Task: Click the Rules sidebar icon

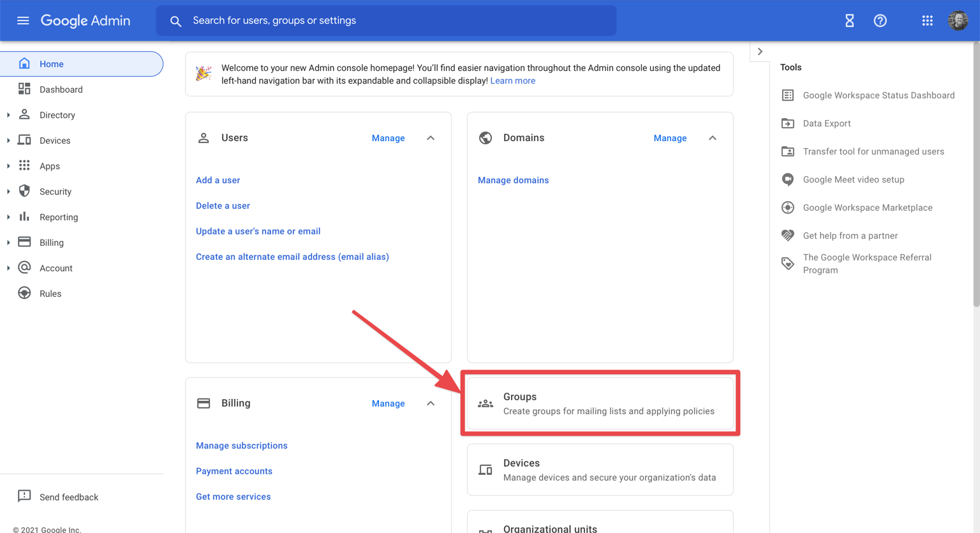Action: click(x=24, y=293)
